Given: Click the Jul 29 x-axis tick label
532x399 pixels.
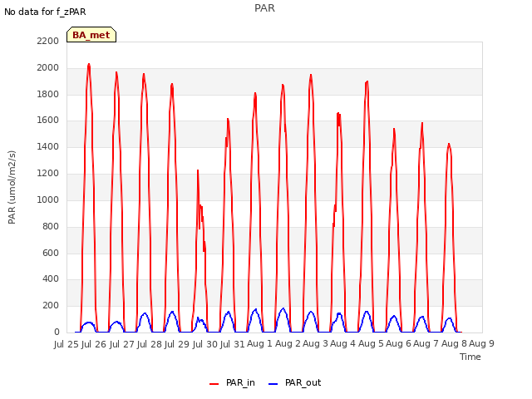Looking at the screenshot, I should pyautogui.click(x=177, y=344).
